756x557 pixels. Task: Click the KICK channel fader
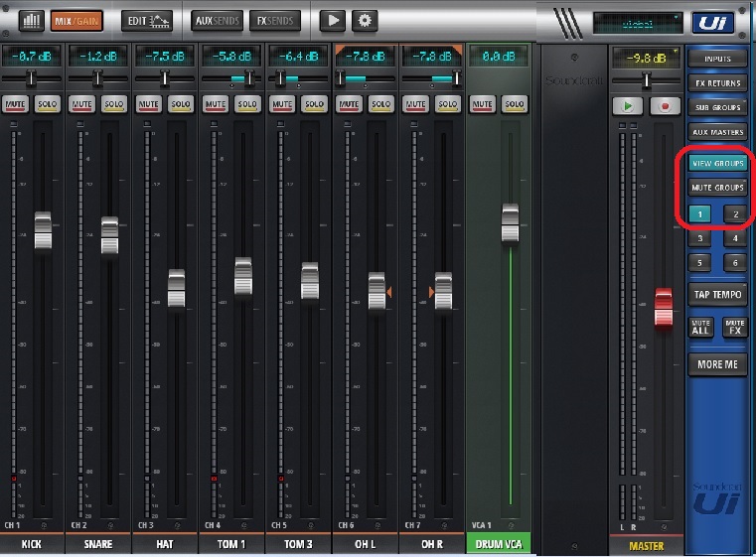click(x=43, y=230)
